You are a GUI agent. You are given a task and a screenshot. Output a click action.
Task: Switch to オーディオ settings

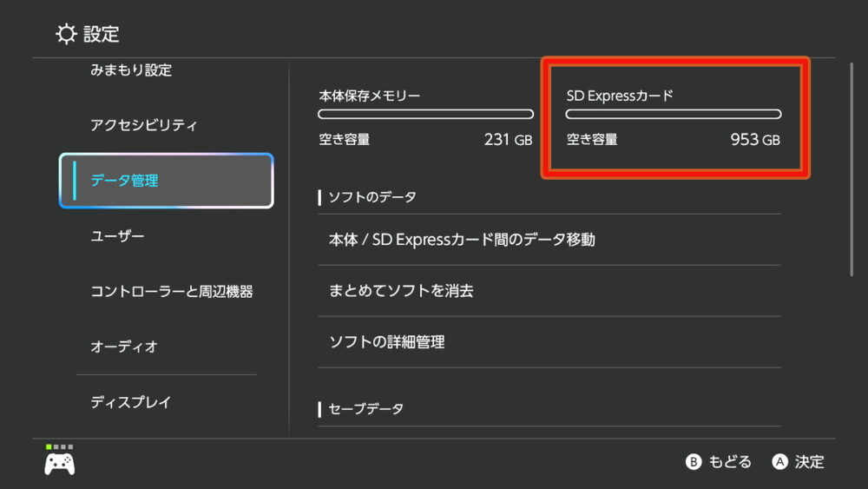[124, 347]
